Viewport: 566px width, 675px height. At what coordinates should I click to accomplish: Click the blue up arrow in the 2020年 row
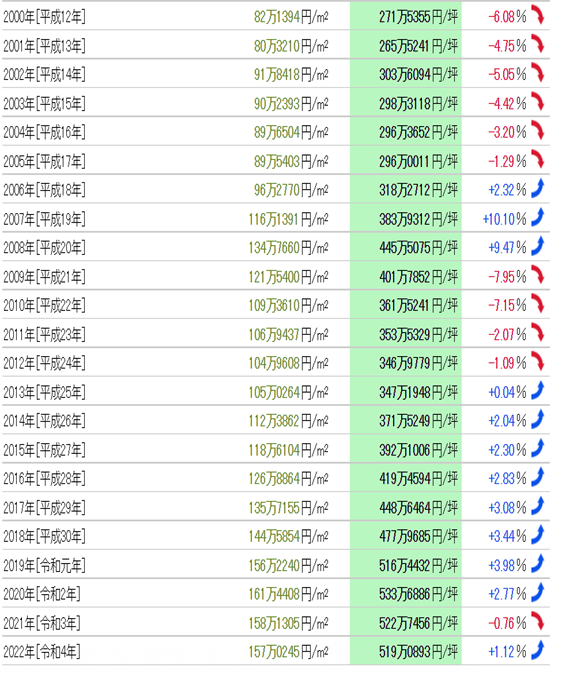pos(537,592)
